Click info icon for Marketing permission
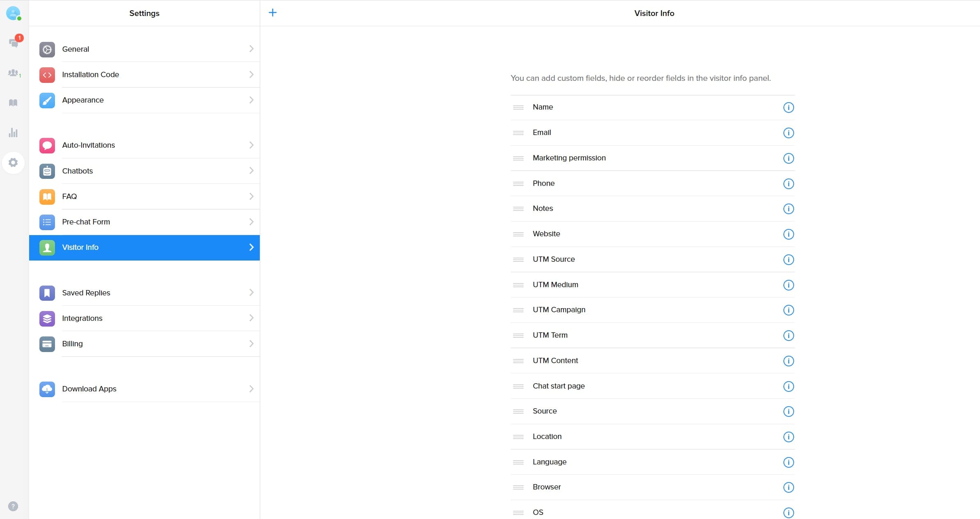This screenshot has height=519, width=980. click(x=788, y=158)
